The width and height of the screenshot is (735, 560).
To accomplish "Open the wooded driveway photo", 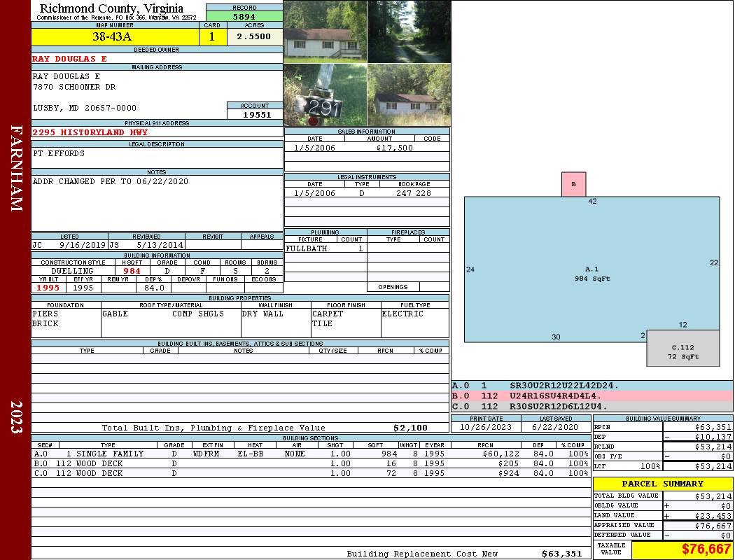I will click(x=408, y=31).
